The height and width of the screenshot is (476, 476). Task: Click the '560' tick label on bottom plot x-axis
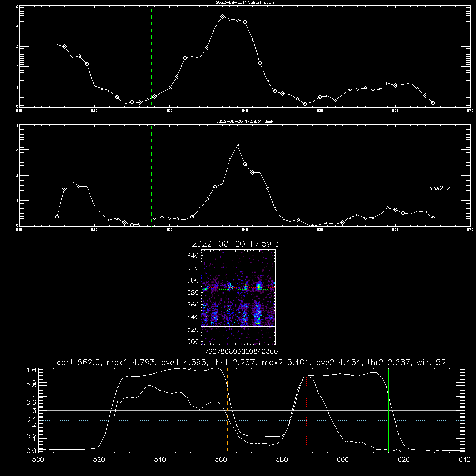[x=221, y=460]
